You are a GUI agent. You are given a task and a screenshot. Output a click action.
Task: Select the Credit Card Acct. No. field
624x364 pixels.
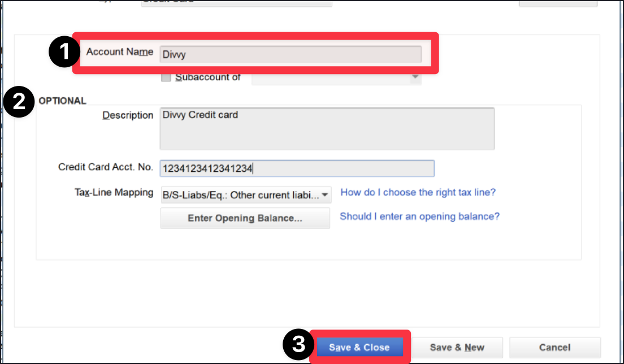coord(297,168)
